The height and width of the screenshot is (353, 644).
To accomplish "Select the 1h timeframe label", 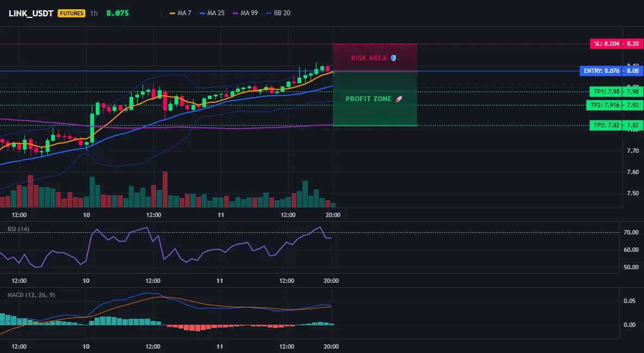I will [x=94, y=13].
